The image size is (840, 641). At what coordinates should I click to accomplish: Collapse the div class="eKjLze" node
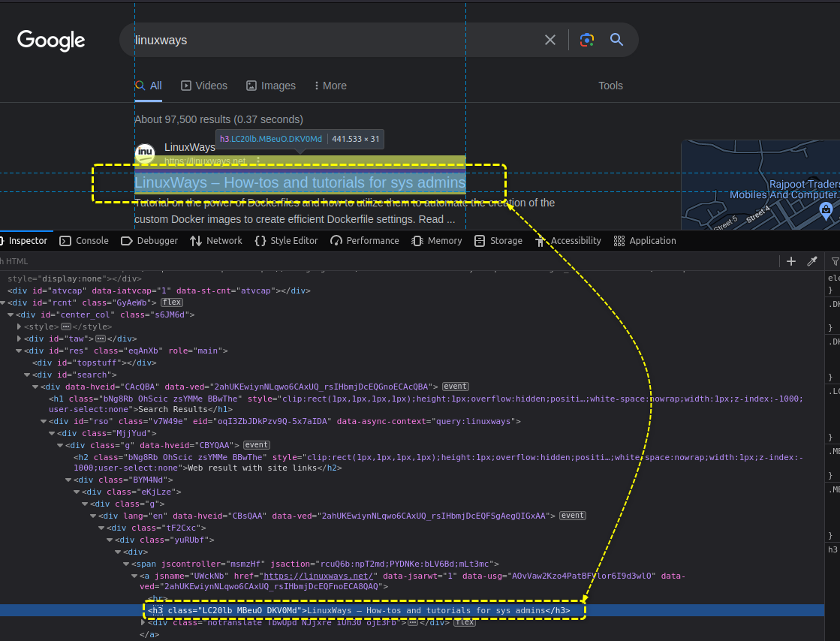click(76, 492)
